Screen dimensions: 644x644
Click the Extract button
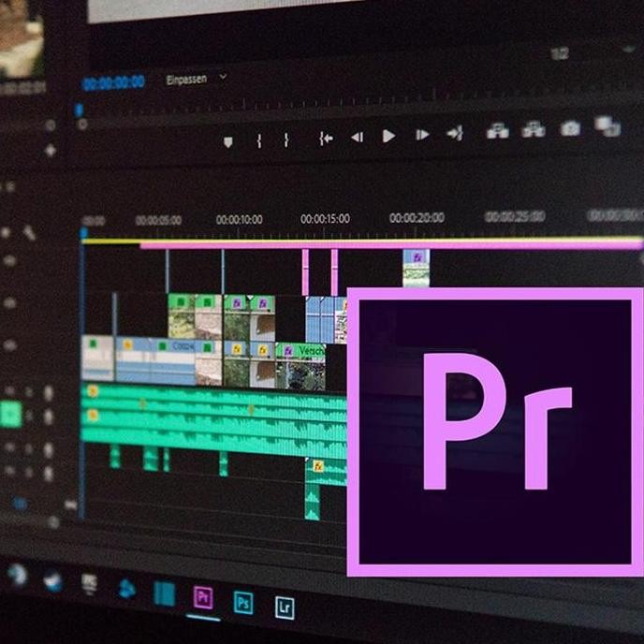click(x=534, y=129)
